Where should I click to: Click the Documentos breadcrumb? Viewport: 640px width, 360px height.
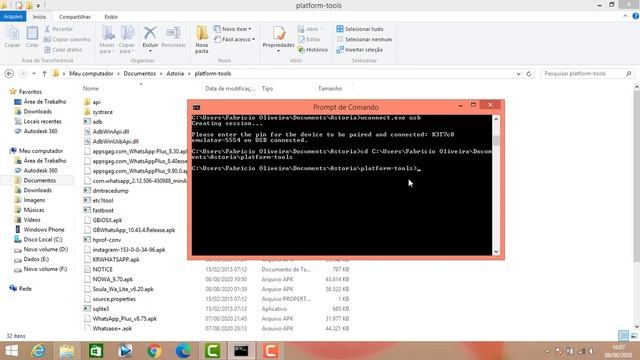[140, 73]
